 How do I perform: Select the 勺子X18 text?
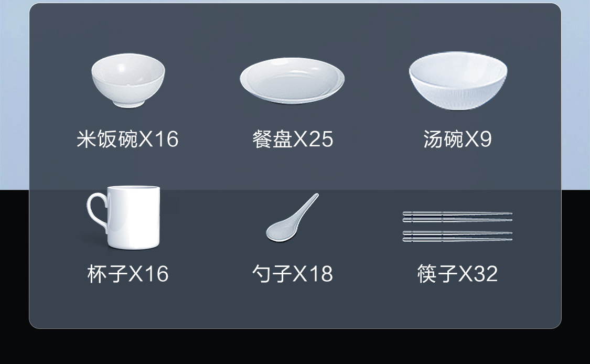[293, 274]
